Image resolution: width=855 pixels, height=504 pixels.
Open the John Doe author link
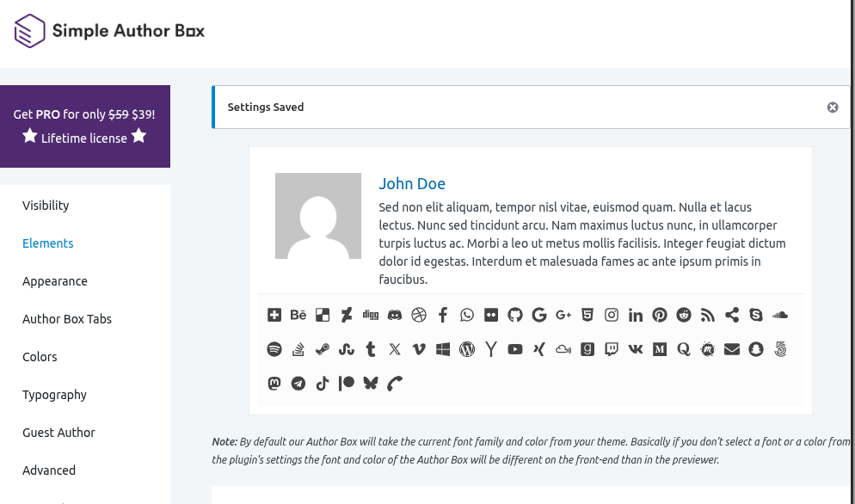tap(412, 184)
